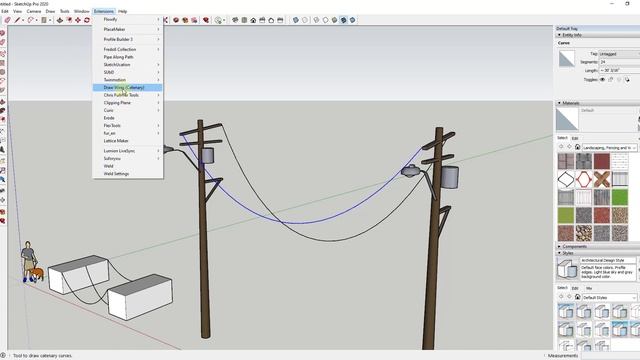
Task: Switch to Edit tab in Styles panel
Action: (575, 288)
